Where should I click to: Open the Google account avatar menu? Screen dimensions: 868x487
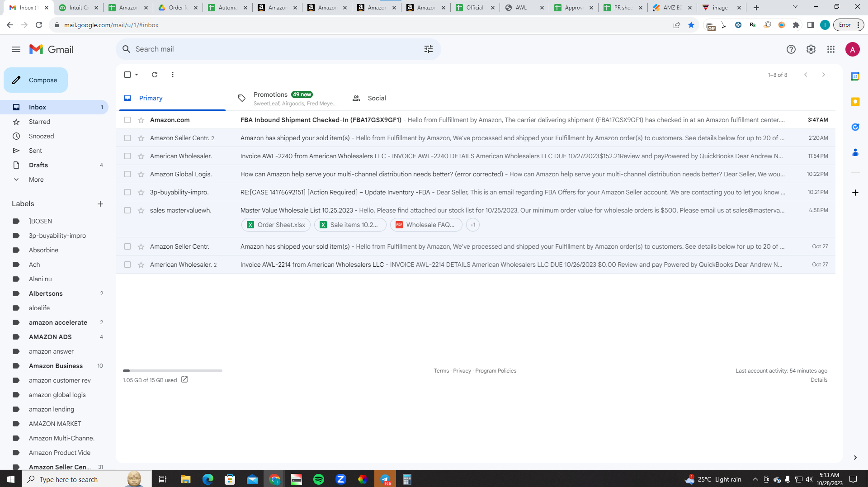click(852, 49)
